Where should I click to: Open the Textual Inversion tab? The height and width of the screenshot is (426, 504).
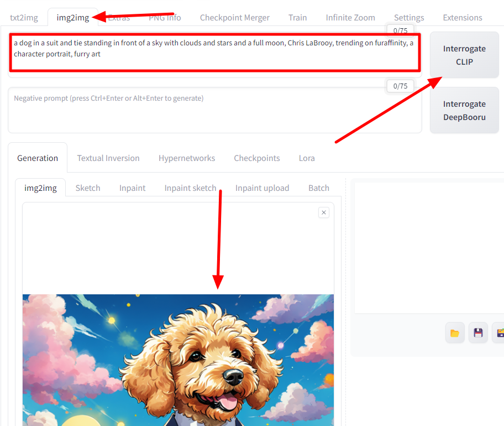[x=108, y=158]
